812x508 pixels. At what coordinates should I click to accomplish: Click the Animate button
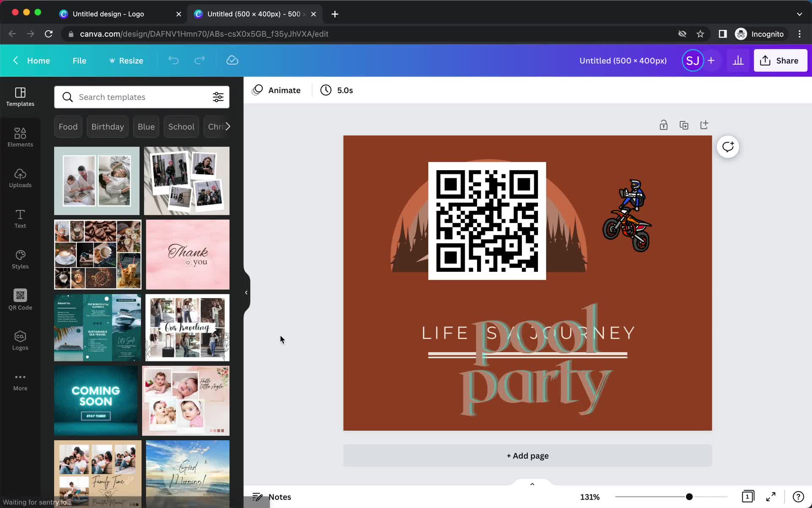pyautogui.click(x=276, y=90)
